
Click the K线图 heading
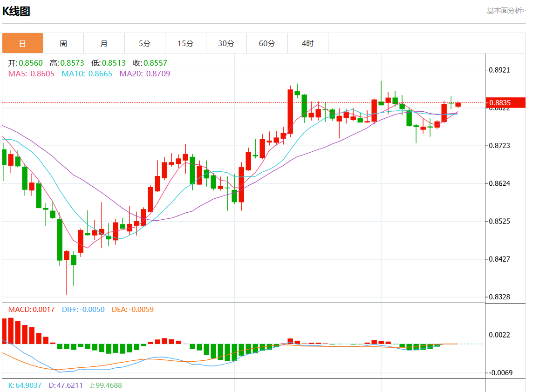[16, 11]
